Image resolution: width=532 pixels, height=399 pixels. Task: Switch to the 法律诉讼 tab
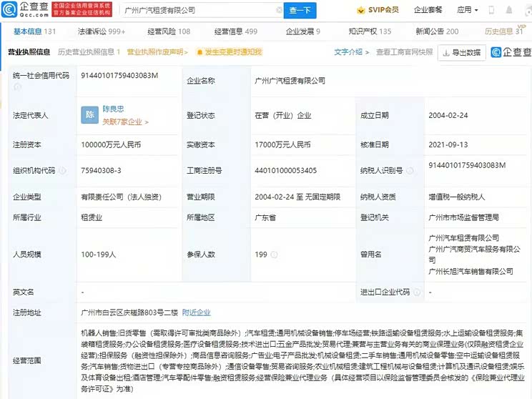[x=101, y=31]
